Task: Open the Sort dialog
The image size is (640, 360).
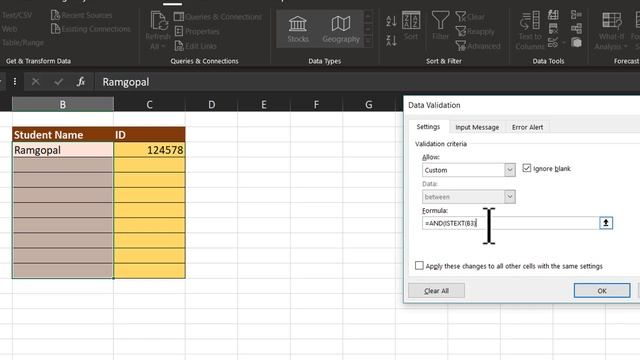Action: tap(411, 25)
